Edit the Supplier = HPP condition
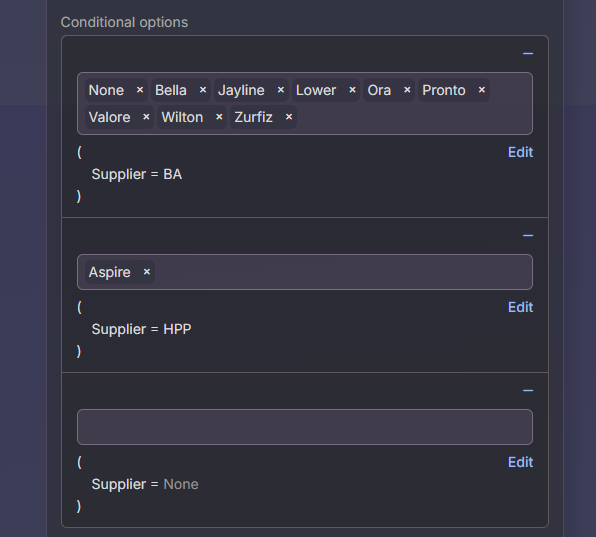 coord(520,307)
